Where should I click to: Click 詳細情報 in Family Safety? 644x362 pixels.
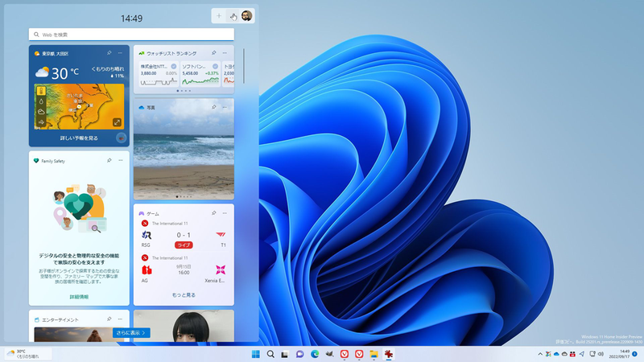[x=79, y=297]
